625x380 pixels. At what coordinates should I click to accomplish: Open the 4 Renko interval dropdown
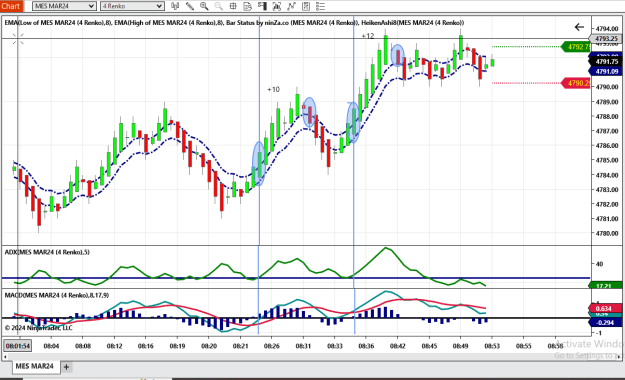point(132,6)
